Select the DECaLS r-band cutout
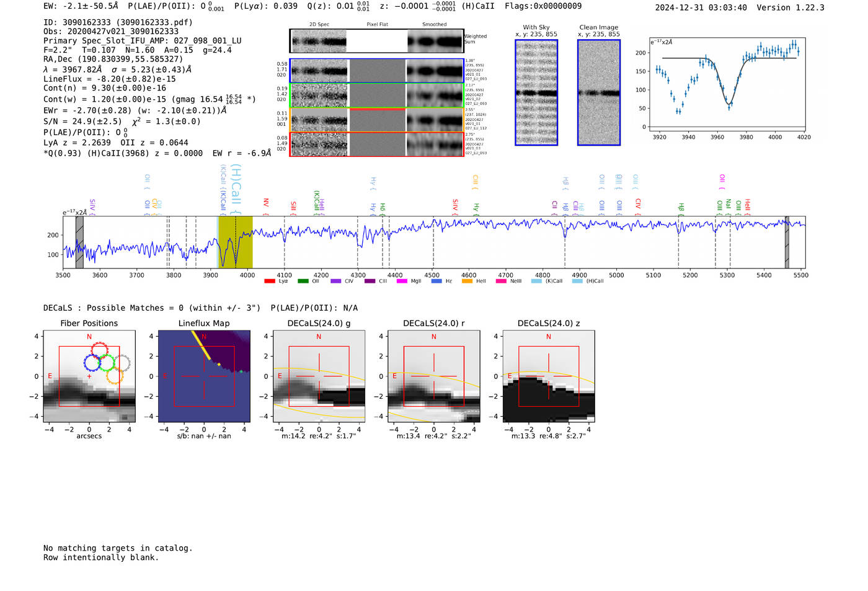The image size is (868, 591). (434, 376)
